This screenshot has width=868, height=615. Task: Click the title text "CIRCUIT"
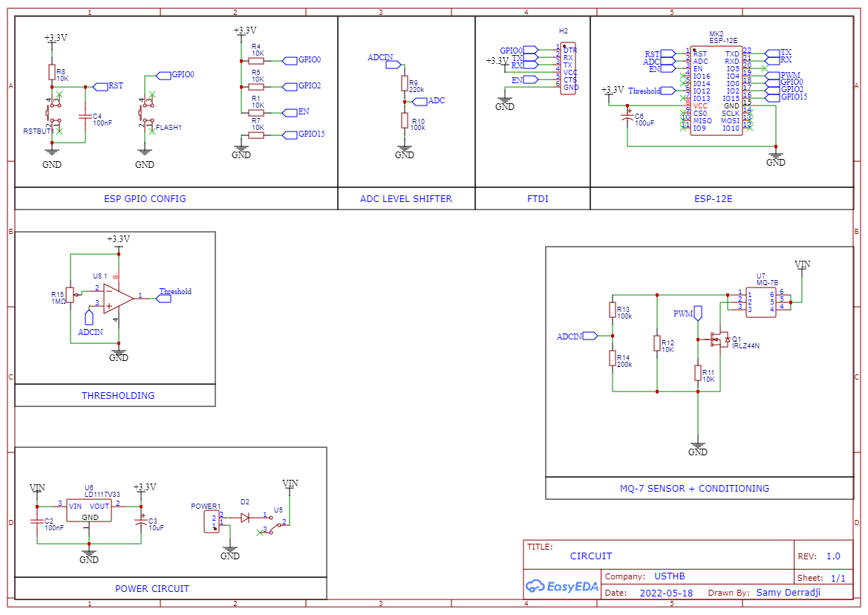[x=591, y=556]
